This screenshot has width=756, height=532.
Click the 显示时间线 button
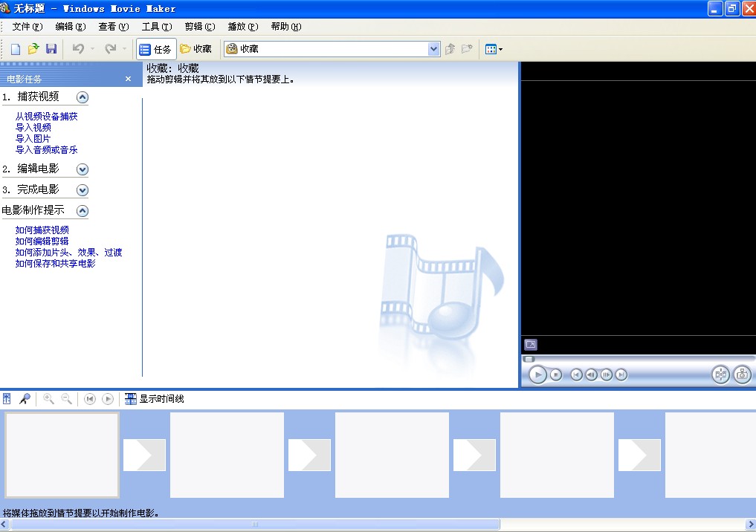(155, 398)
